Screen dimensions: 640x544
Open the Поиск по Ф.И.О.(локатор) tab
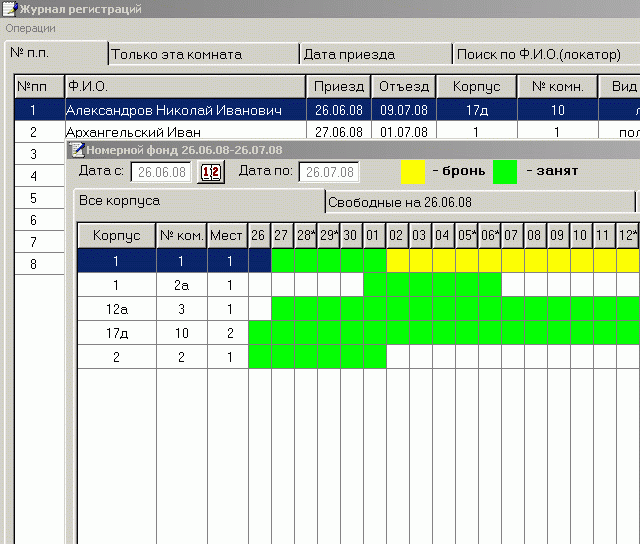tap(546, 54)
